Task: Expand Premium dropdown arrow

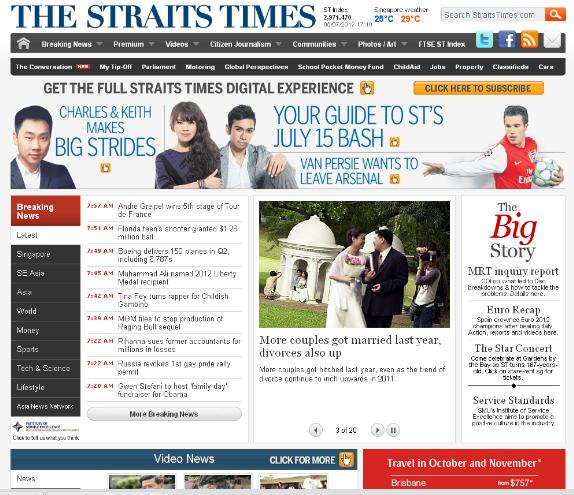Action: (151, 44)
